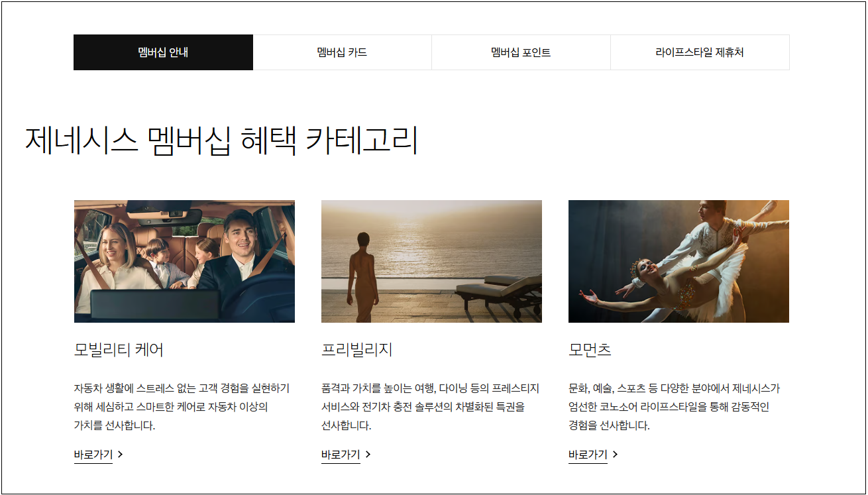Click the arrow icon after 모먼츠 바로가기
868x495 pixels.
(616, 455)
